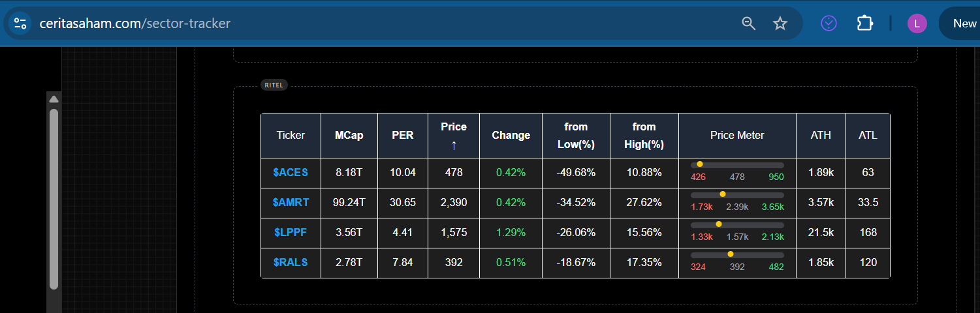The height and width of the screenshot is (313, 980).
Task: Click the $AMRT price meter bar
Action: (x=737, y=195)
